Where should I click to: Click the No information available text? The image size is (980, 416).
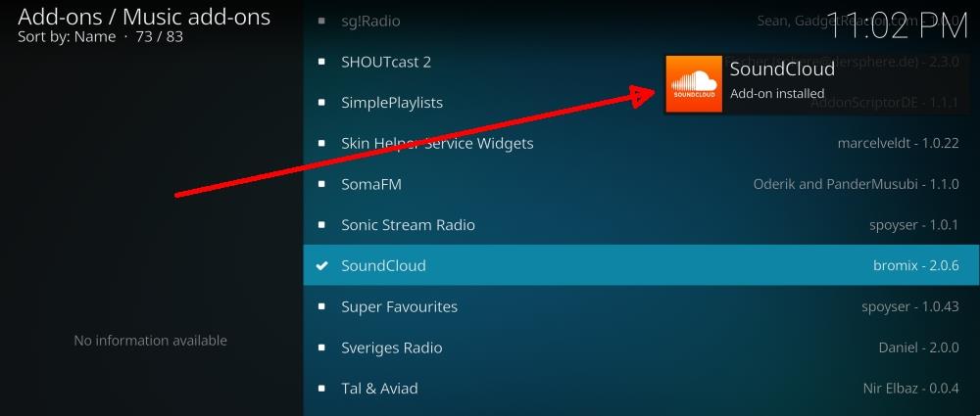point(151,341)
